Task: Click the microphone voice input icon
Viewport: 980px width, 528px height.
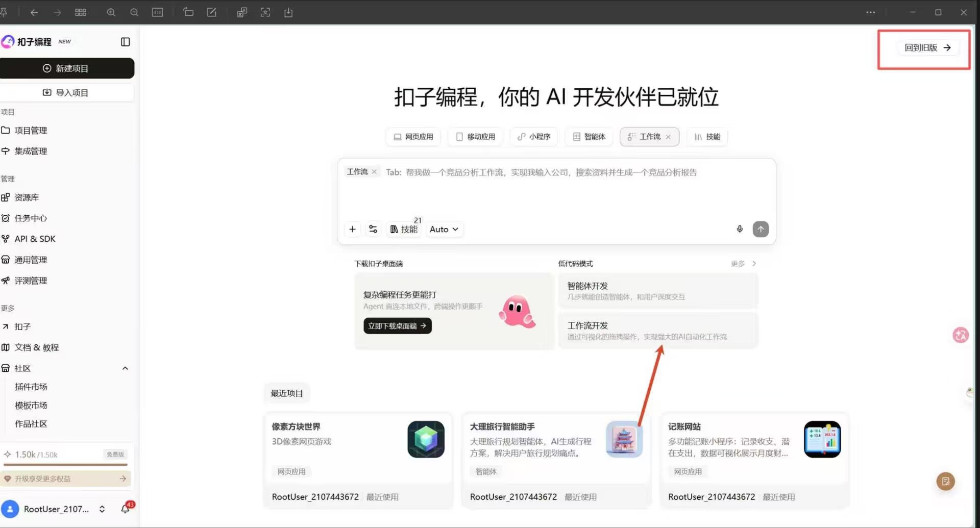Action: point(740,229)
